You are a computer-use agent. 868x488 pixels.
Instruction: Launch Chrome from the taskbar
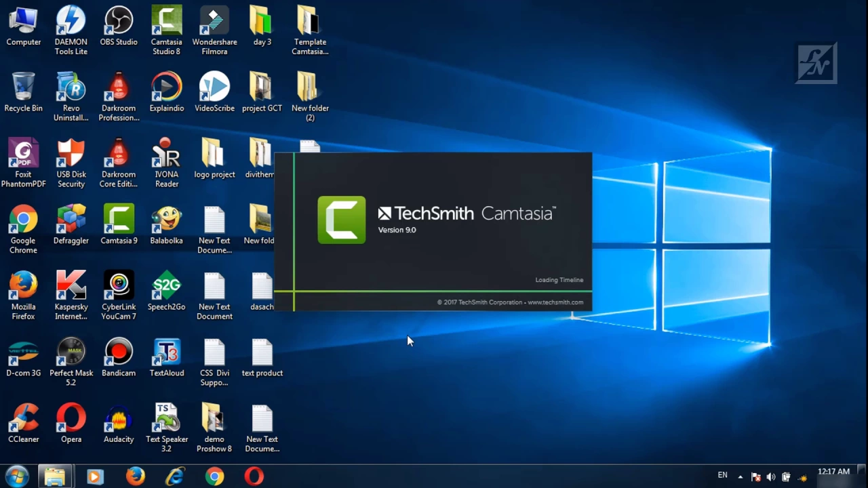point(215,476)
